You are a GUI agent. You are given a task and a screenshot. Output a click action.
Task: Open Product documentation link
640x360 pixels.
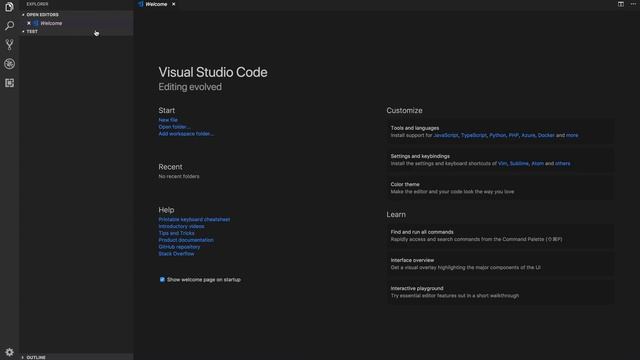tap(186, 240)
